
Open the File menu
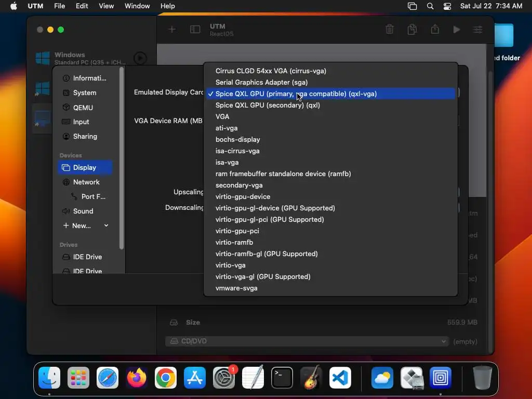(x=59, y=6)
